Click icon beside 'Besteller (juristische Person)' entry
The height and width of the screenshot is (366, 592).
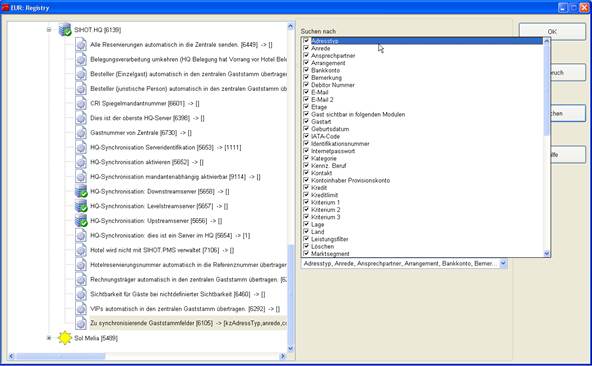click(x=81, y=89)
